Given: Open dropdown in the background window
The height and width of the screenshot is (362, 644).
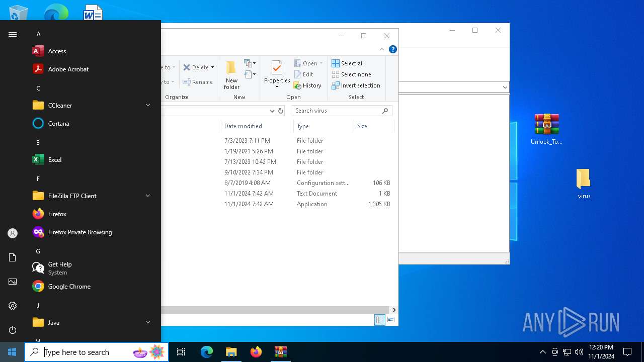Looking at the screenshot, I should point(505,87).
